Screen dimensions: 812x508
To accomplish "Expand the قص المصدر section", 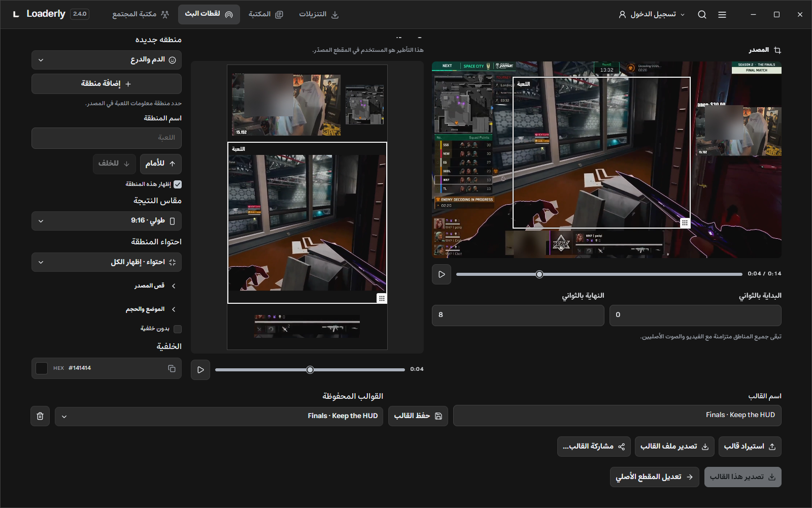I will pos(155,286).
